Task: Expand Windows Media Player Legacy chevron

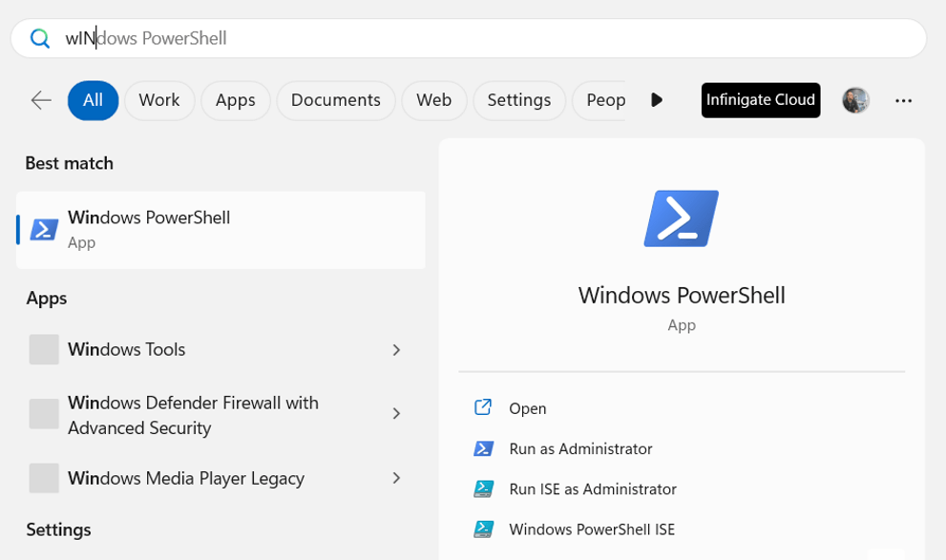Action: click(x=396, y=478)
